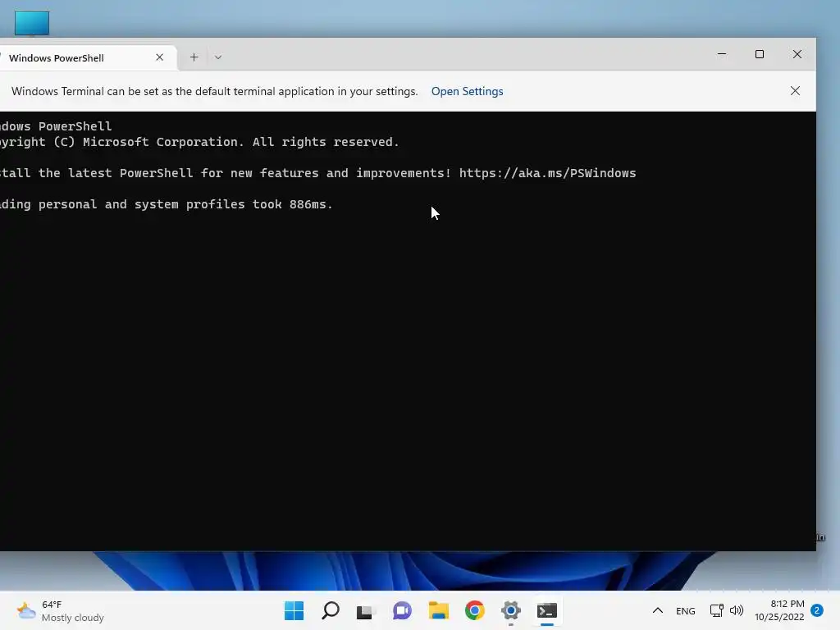Click the Windows Terminal taskbar icon
Viewport: 840px width, 630px height.
coord(547,610)
